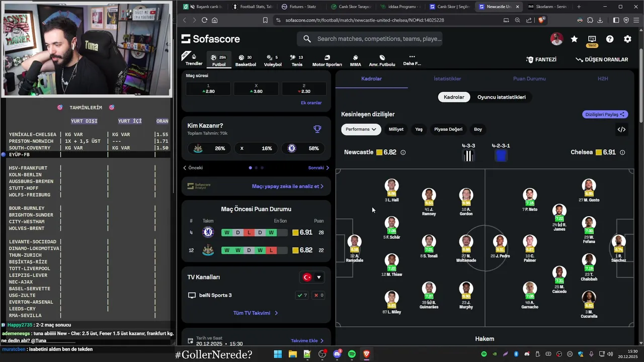This screenshot has width=644, height=362.
Task: Open the help question mark icon
Action: click(x=610, y=39)
